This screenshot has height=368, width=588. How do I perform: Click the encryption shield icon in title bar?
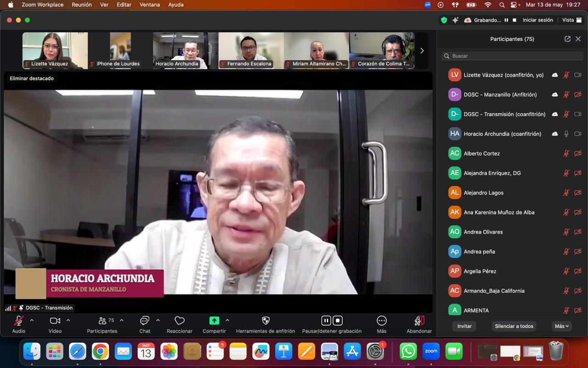pyautogui.click(x=444, y=20)
